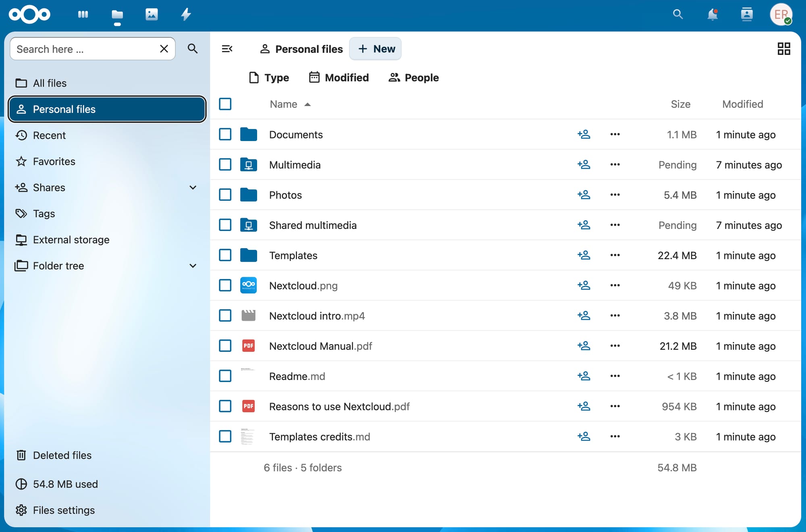Select all files with the header checkbox
Viewport: 806px width, 532px height.
click(x=225, y=104)
